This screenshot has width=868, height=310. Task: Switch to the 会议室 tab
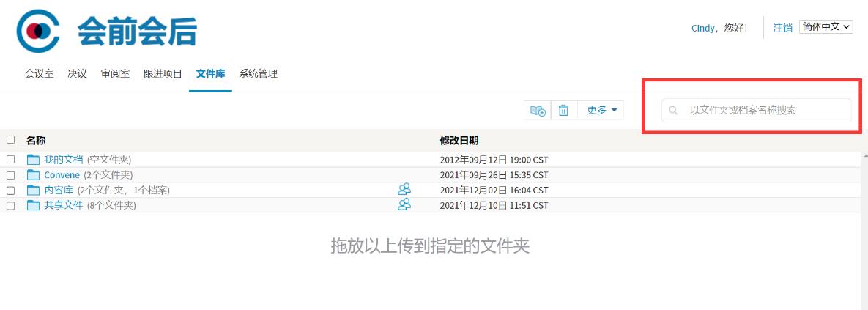[x=40, y=73]
